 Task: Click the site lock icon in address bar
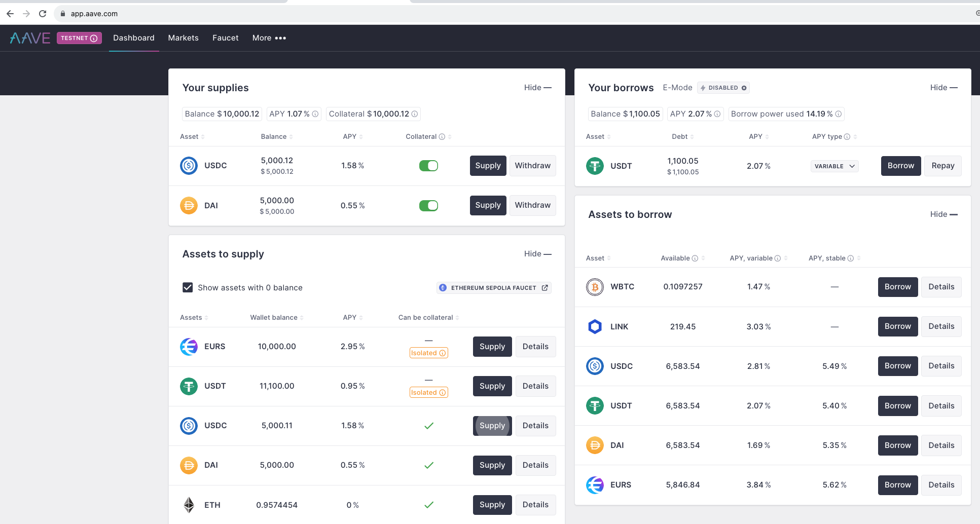63,14
